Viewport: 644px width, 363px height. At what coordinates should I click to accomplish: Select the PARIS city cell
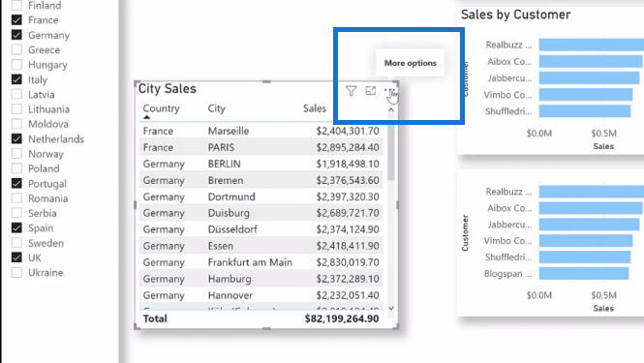[221, 147]
